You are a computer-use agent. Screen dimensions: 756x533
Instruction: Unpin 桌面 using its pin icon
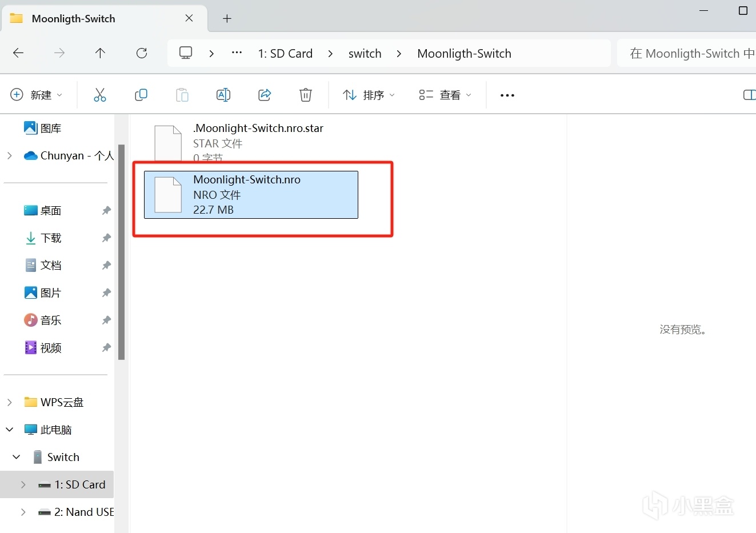click(106, 211)
